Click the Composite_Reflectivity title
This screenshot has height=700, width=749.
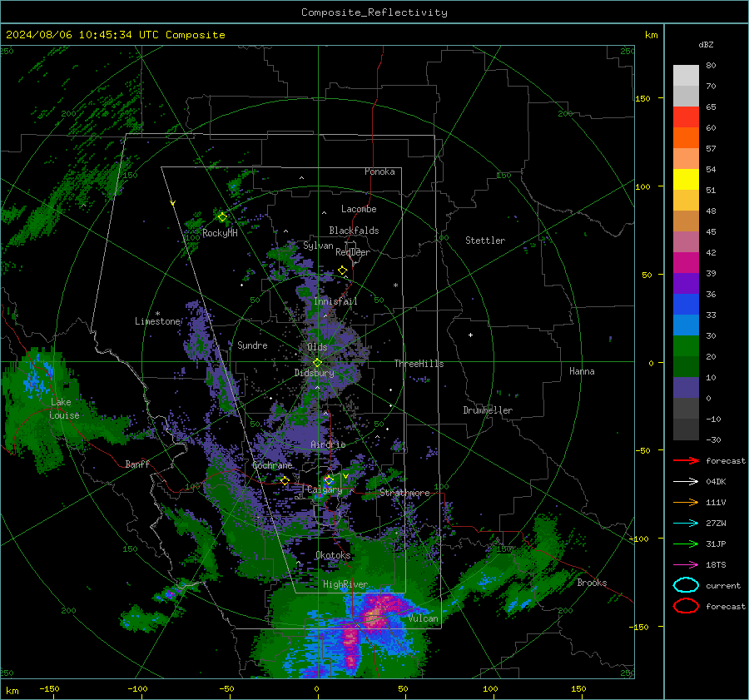[374, 12]
